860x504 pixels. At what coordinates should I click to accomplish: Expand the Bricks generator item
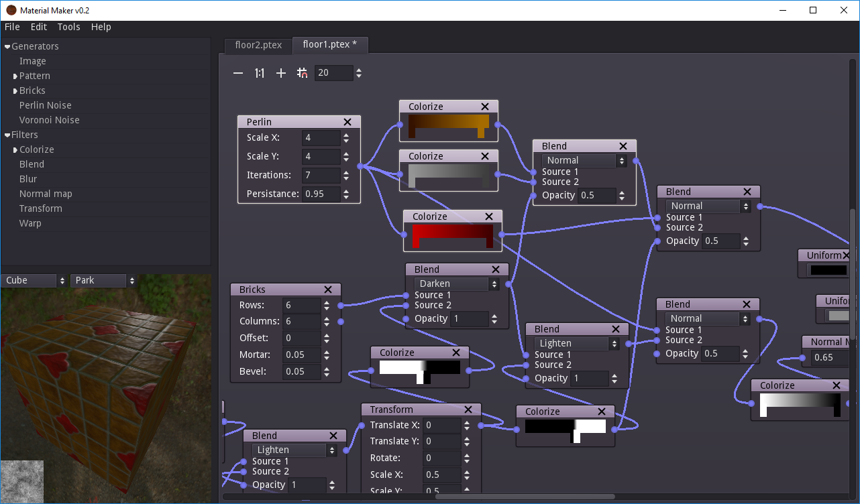(15, 90)
